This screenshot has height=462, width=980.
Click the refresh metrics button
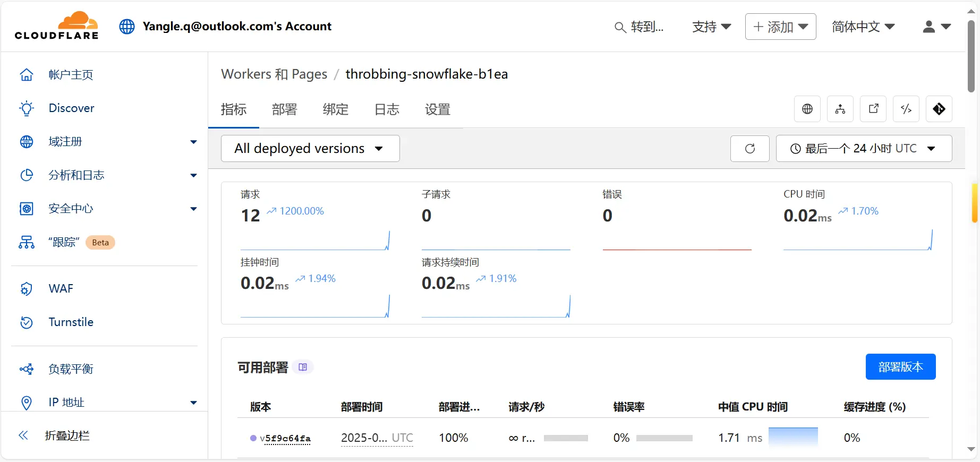pos(750,149)
